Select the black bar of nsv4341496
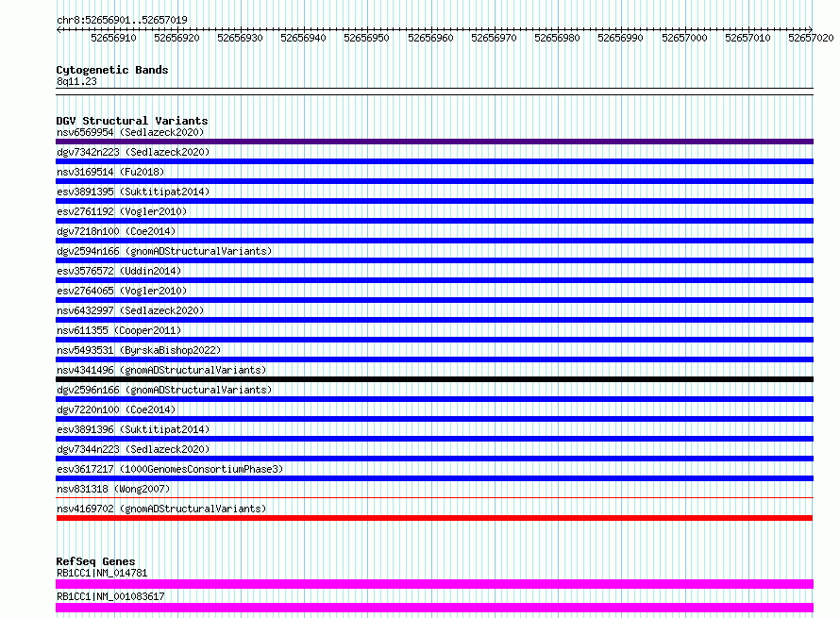This screenshot has width=840, height=618. (434, 379)
